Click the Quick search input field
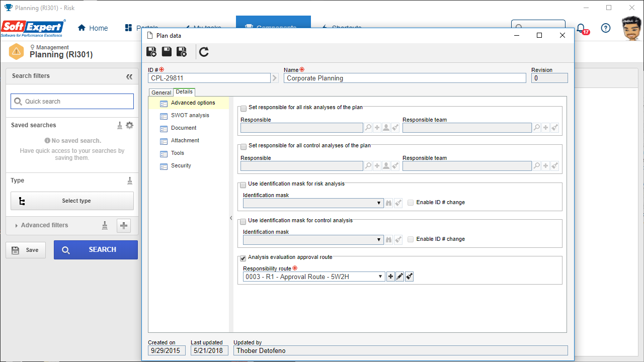Viewport: 644px width, 362px height. pos(72,101)
